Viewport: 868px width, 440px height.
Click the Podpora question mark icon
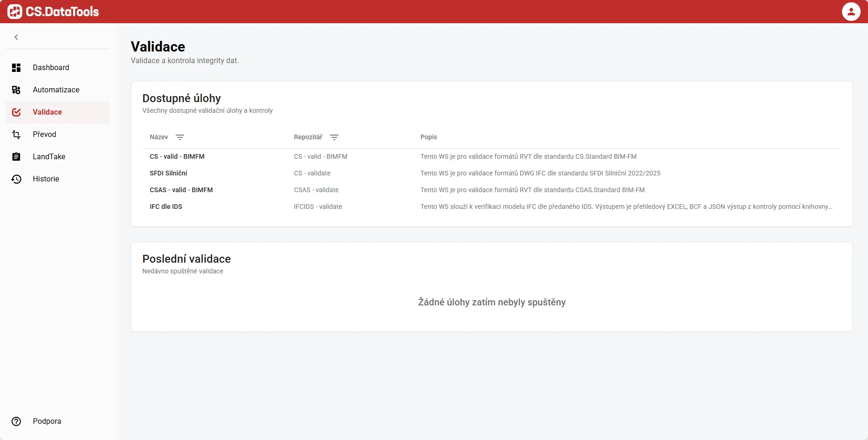click(16, 421)
